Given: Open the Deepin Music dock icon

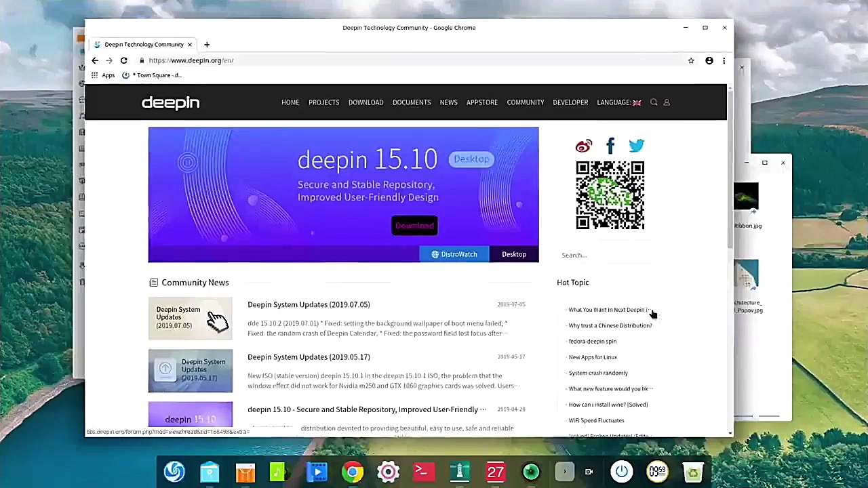Looking at the screenshot, I should [279, 472].
